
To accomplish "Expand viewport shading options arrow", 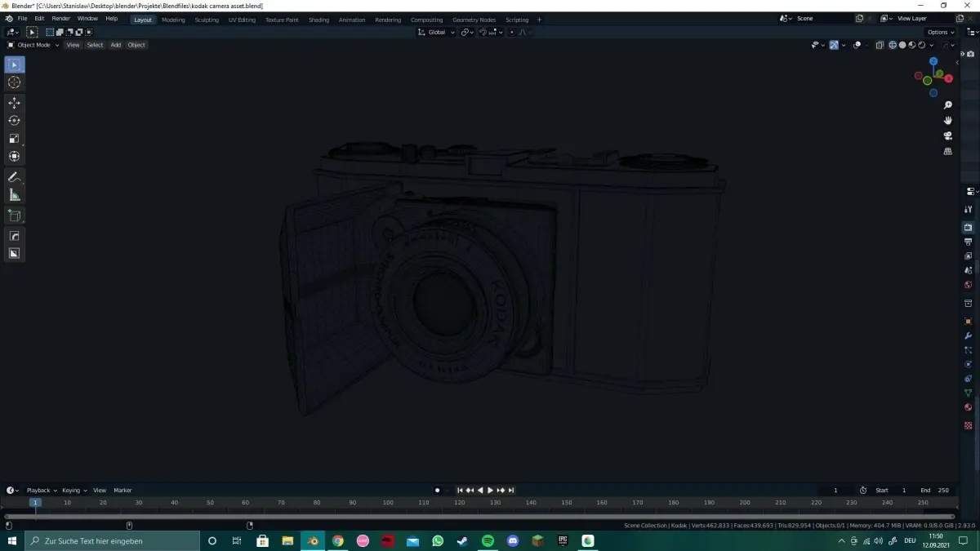I will point(932,45).
